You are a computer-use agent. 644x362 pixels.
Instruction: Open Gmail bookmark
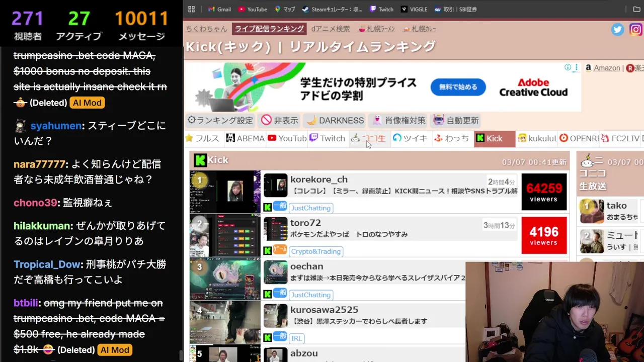tap(219, 9)
